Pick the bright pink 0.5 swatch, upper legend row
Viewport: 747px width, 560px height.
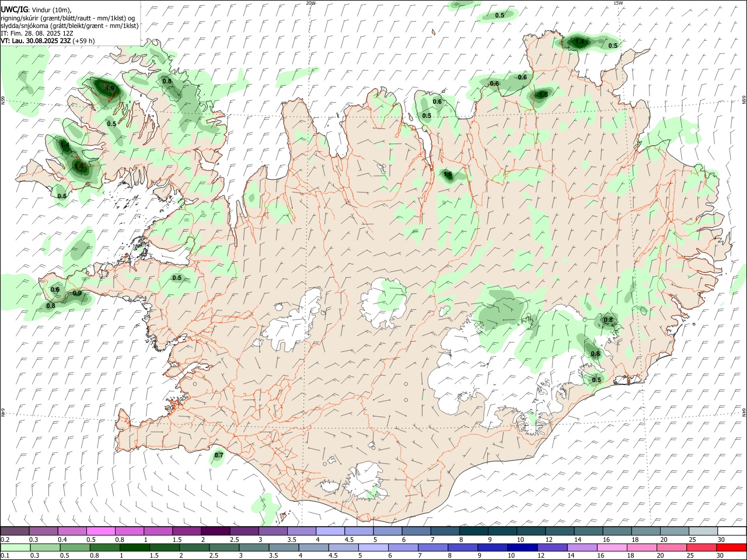coord(100,531)
